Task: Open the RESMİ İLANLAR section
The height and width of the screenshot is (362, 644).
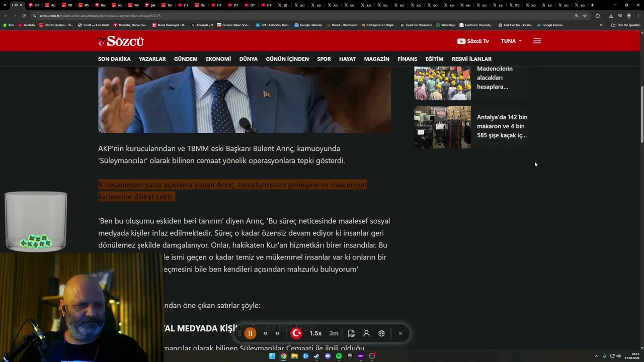Action: point(471,59)
